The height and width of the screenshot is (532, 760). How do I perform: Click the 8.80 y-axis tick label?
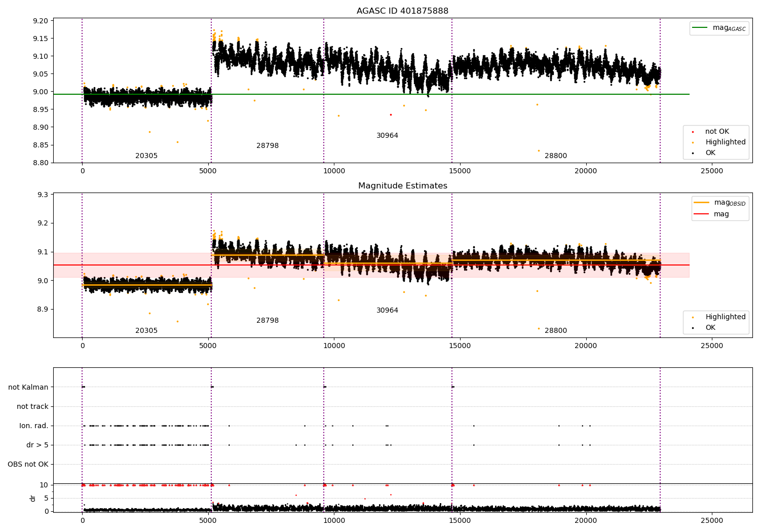41,163
